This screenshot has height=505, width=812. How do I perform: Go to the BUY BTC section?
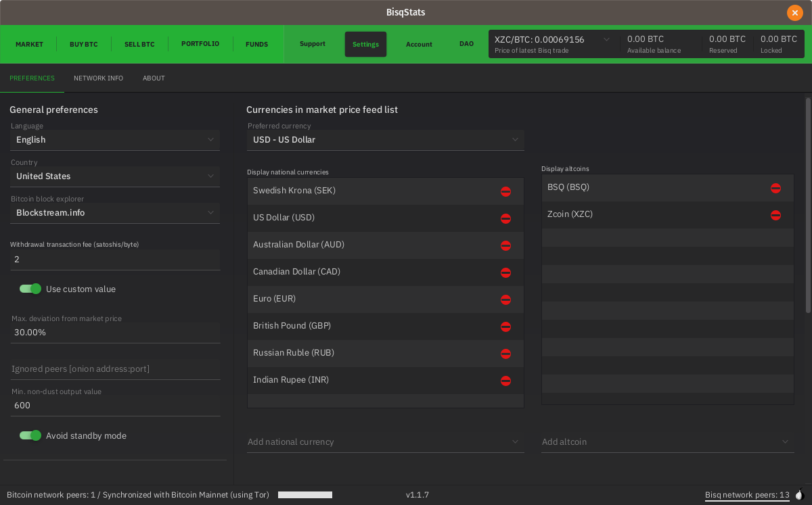[84, 45]
